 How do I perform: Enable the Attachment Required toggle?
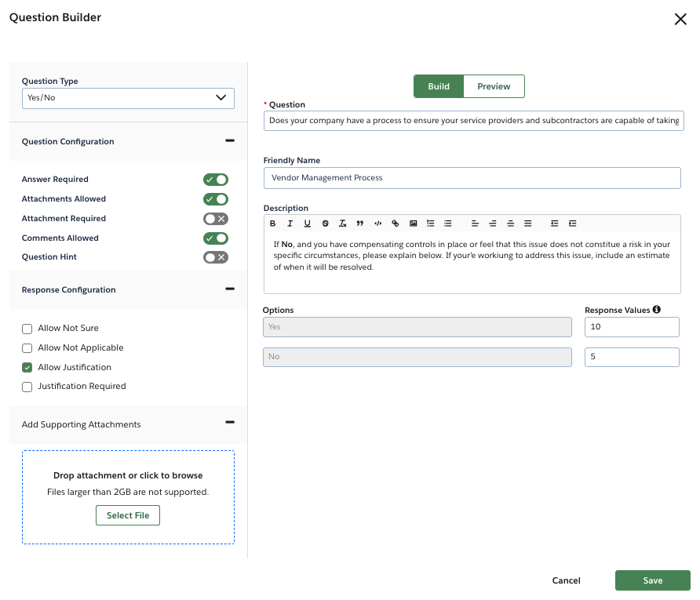[x=216, y=218]
